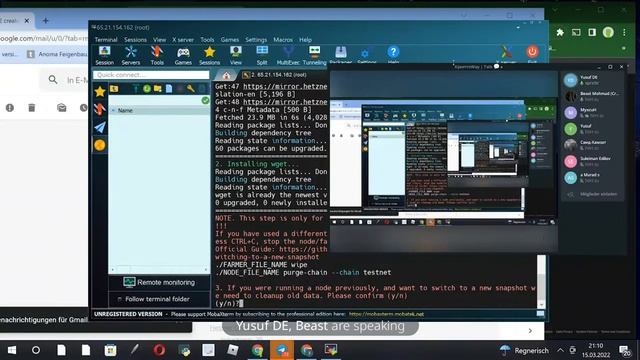Viewport: 640px width, 360px height.
Task: Select participant Yusuf DE in call list
Action: point(591,80)
